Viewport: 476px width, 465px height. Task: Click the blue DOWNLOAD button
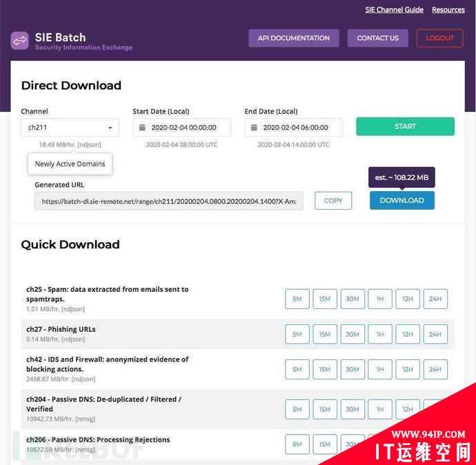[402, 200]
